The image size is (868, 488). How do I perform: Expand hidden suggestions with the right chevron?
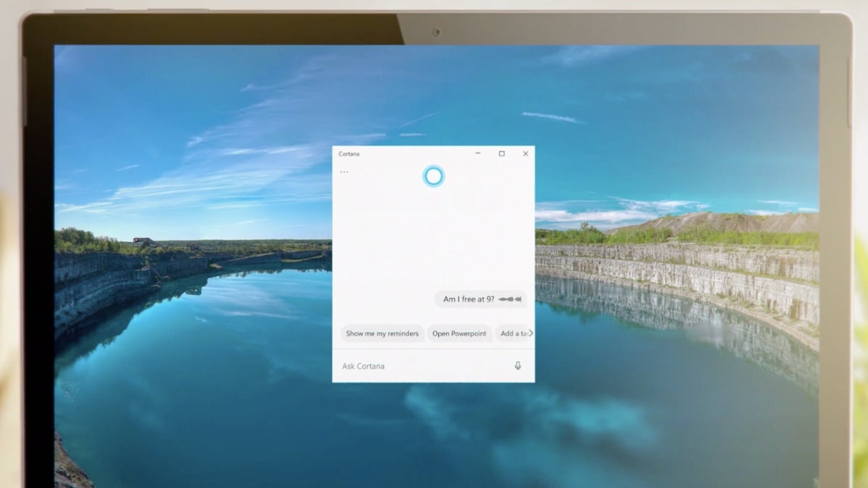[529, 333]
